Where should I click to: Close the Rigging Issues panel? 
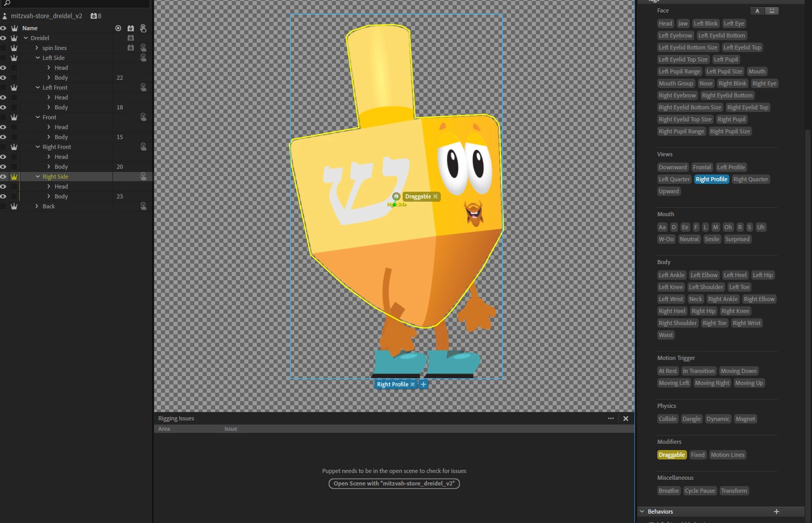(x=626, y=418)
